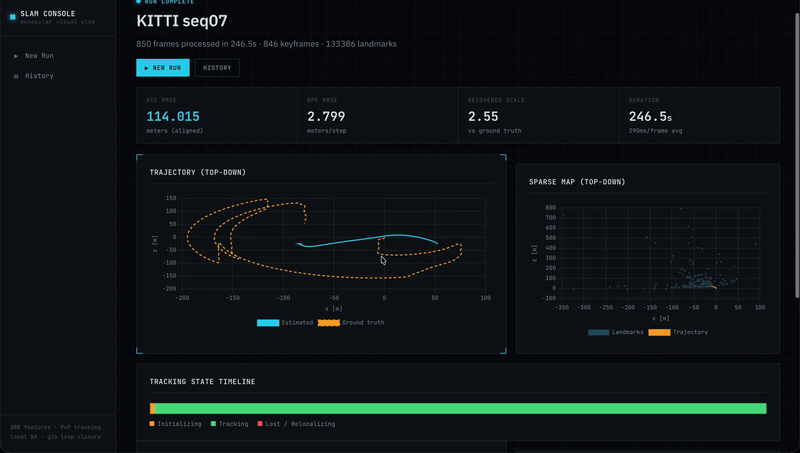Click the green Tracking segment of the timeline
800x453 pixels.
[x=461, y=408]
